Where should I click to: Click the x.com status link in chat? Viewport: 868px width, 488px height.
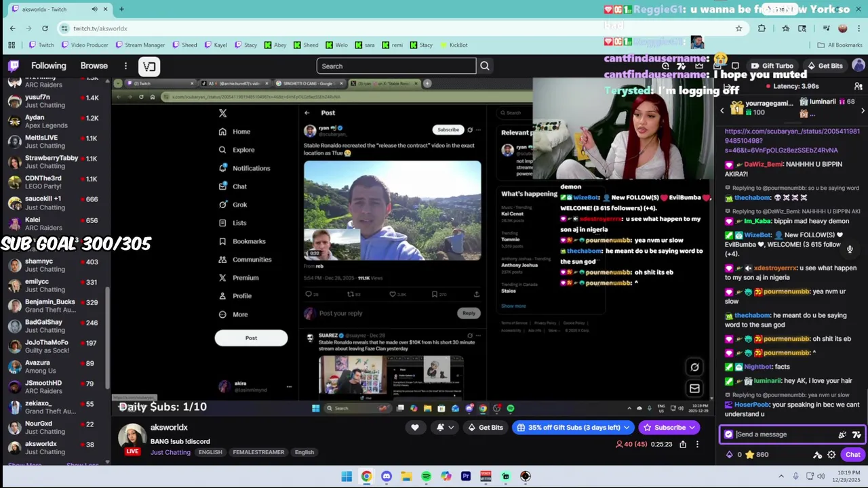pos(791,140)
